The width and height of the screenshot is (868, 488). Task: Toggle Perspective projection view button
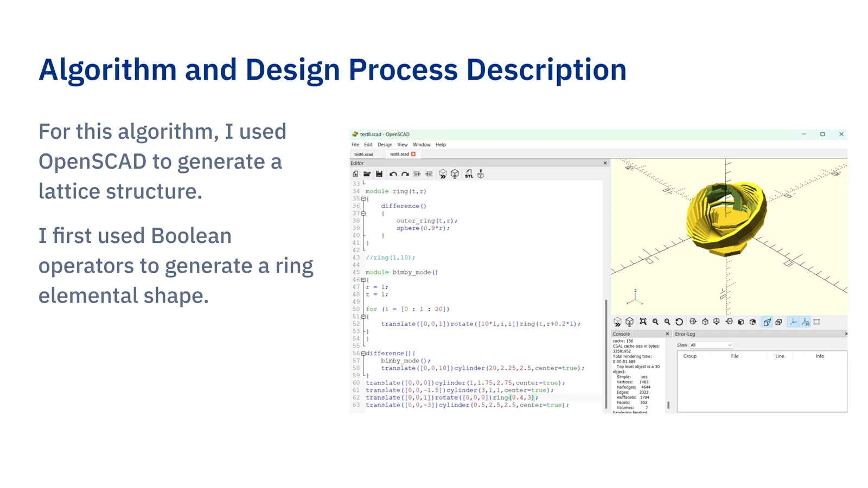(767, 322)
